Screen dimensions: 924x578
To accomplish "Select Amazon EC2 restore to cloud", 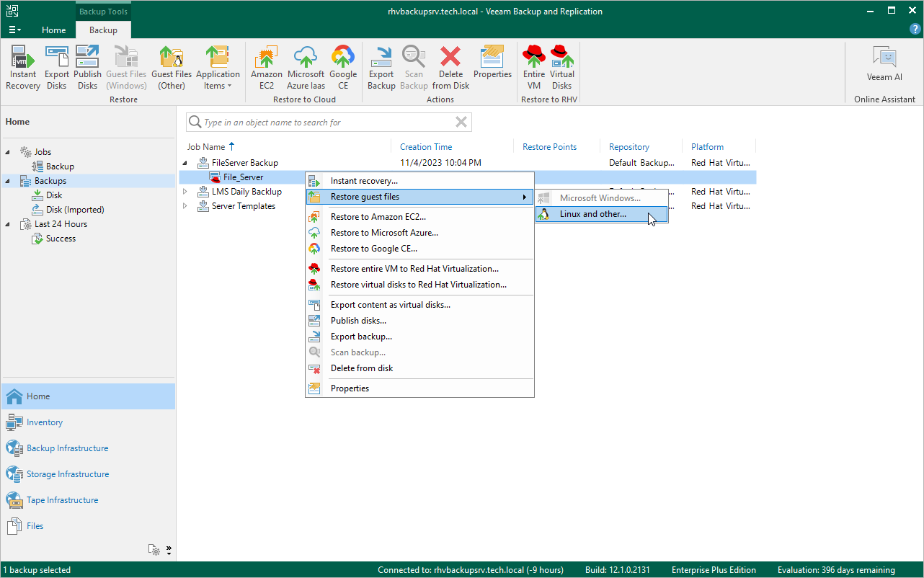I will pos(267,68).
